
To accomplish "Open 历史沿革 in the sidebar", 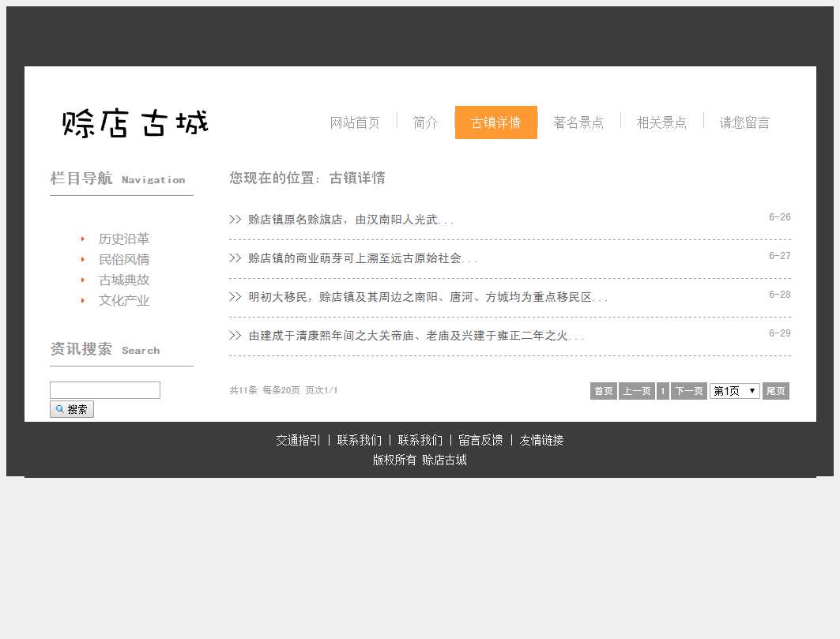I will pos(123,239).
